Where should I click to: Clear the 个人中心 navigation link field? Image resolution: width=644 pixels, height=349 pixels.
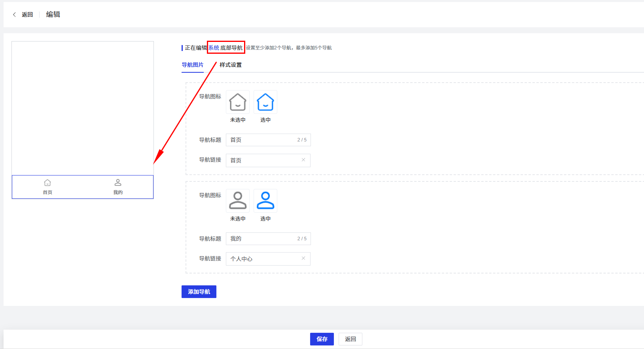pyautogui.click(x=303, y=258)
